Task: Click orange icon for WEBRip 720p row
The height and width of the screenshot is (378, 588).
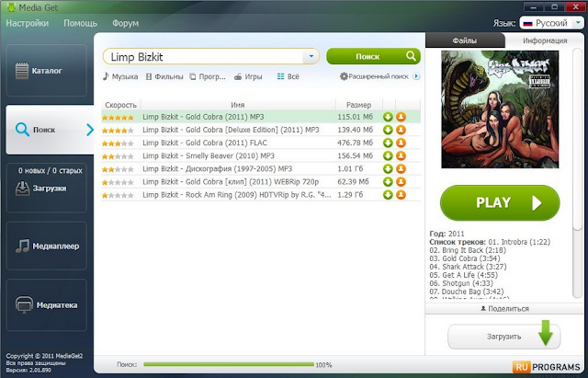Action: coord(401,182)
